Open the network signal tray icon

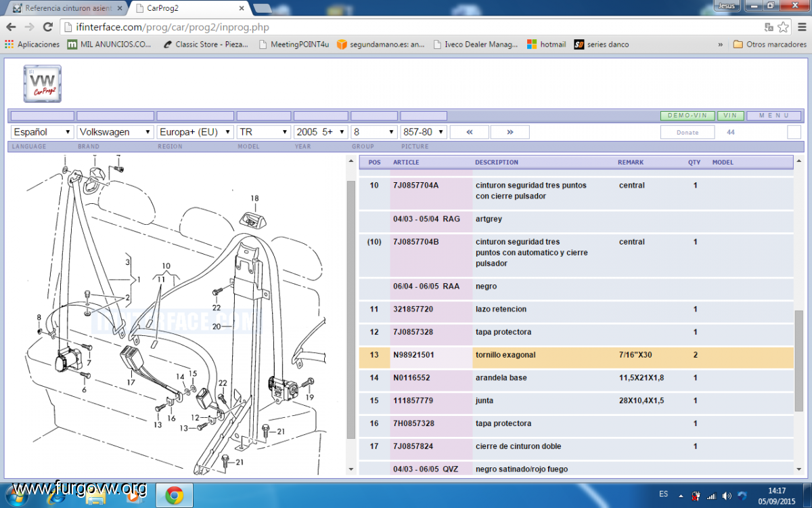click(x=711, y=496)
